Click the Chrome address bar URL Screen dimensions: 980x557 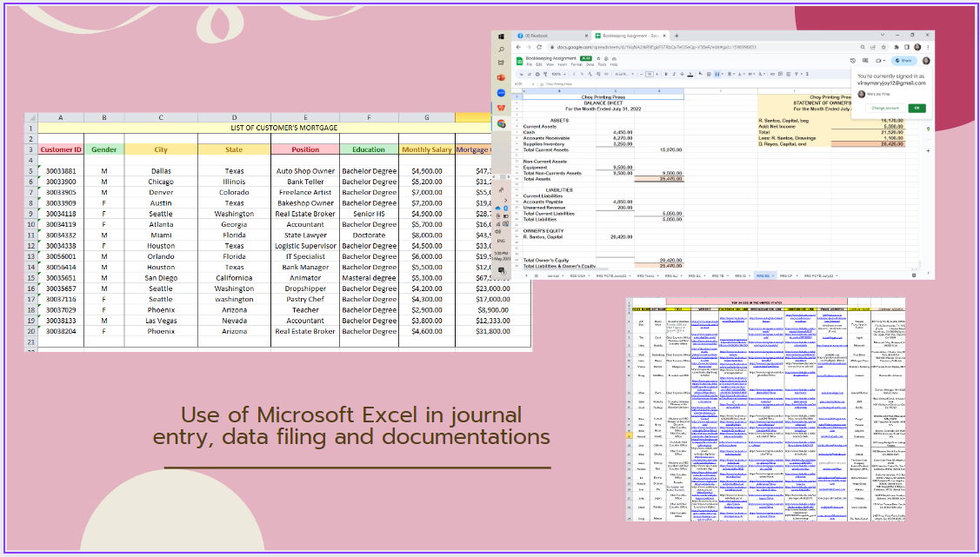coord(657,47)
